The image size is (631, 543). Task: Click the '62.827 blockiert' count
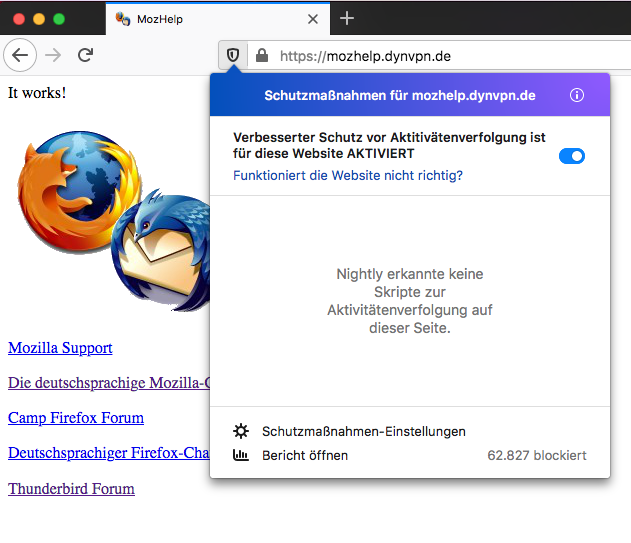537,455
